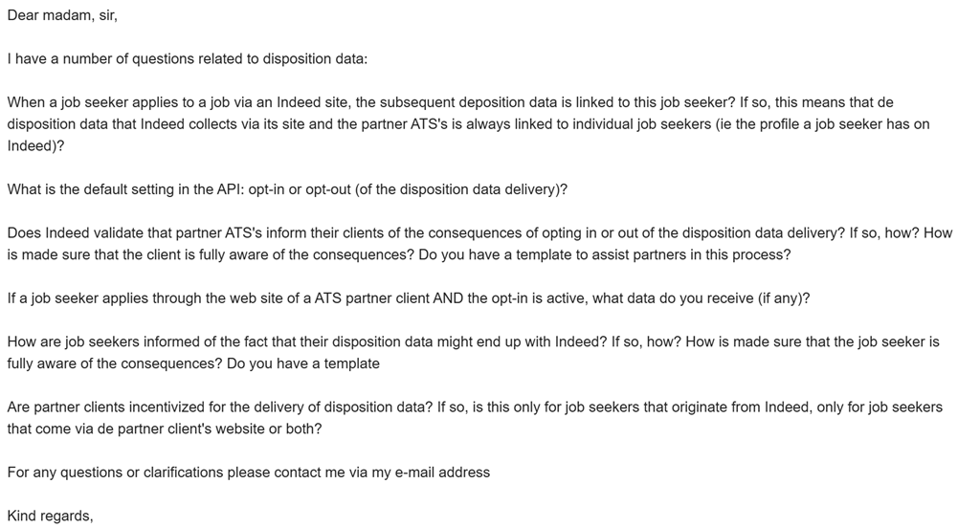Click the sentence starting "I have a number"
The height and width of the screenshot is (528, 980).
pos(187,58)
